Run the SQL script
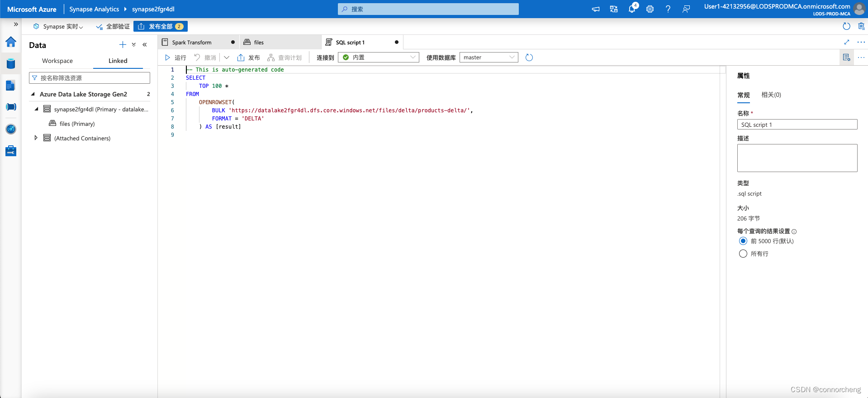Viewport: 868px width, 398px height. [x=175, y=58]
